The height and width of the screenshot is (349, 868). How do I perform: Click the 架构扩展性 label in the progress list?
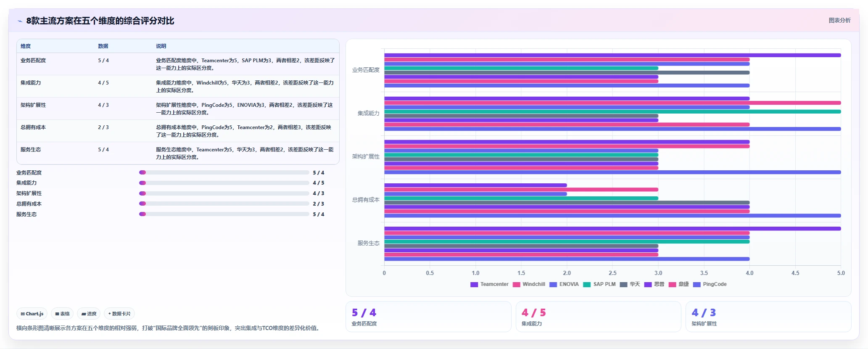(x=29, y=193)
